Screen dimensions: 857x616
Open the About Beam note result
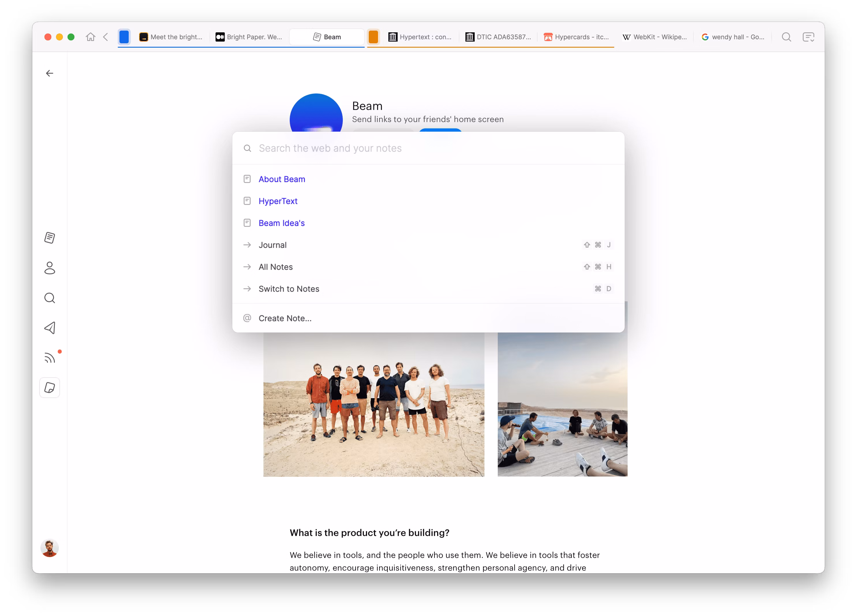282,179
